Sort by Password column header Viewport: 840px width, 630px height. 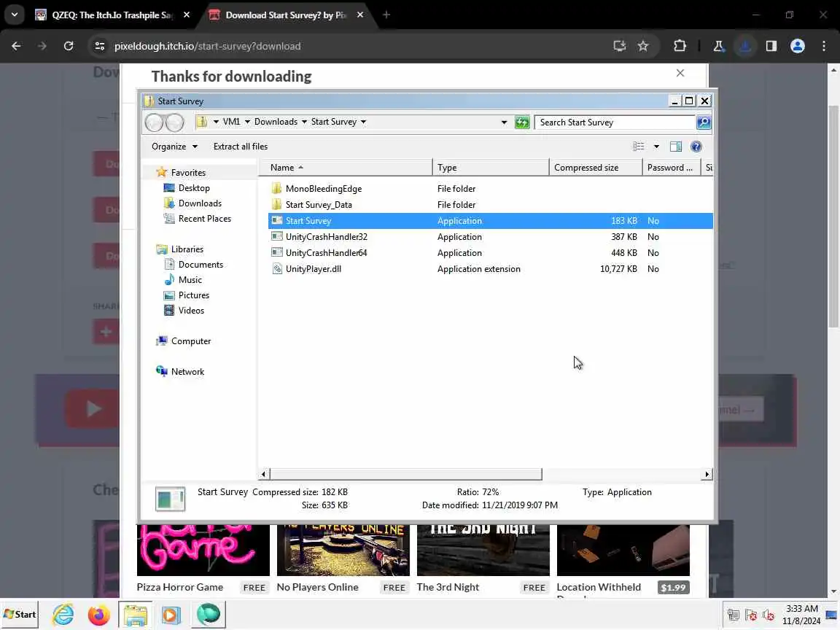672,168
